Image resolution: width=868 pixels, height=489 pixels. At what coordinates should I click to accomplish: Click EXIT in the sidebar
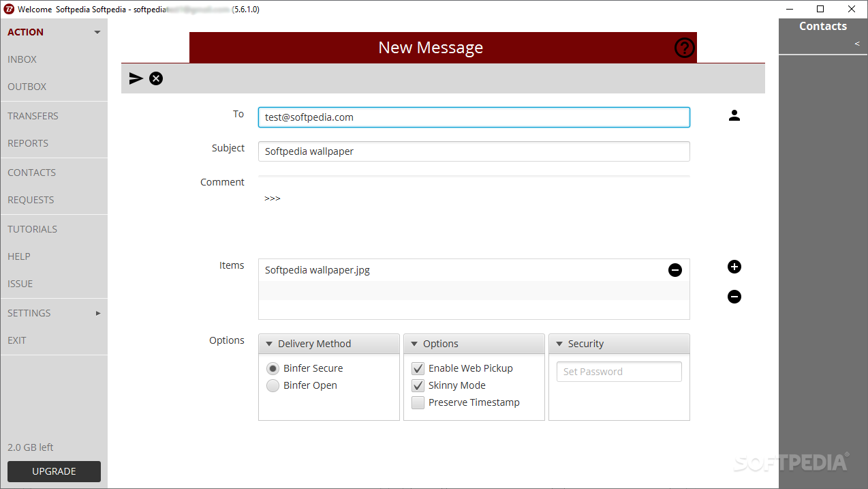(x=17, y=340)
